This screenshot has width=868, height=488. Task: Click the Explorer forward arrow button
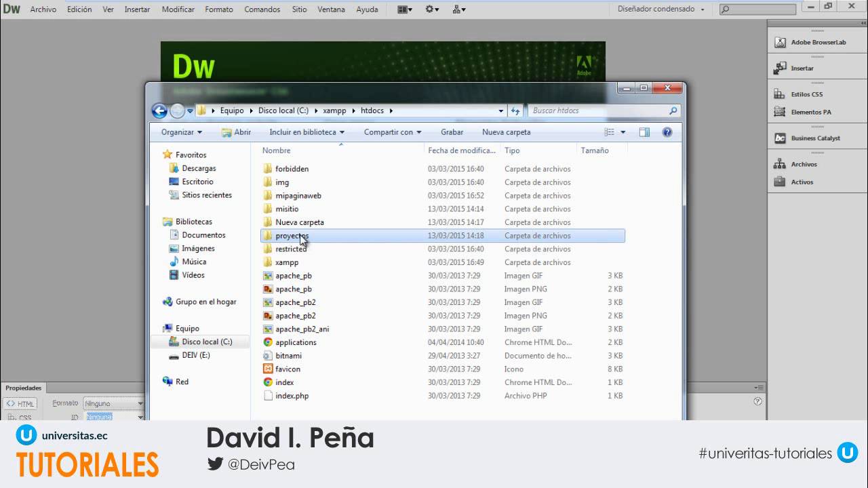tap(177, 110)
